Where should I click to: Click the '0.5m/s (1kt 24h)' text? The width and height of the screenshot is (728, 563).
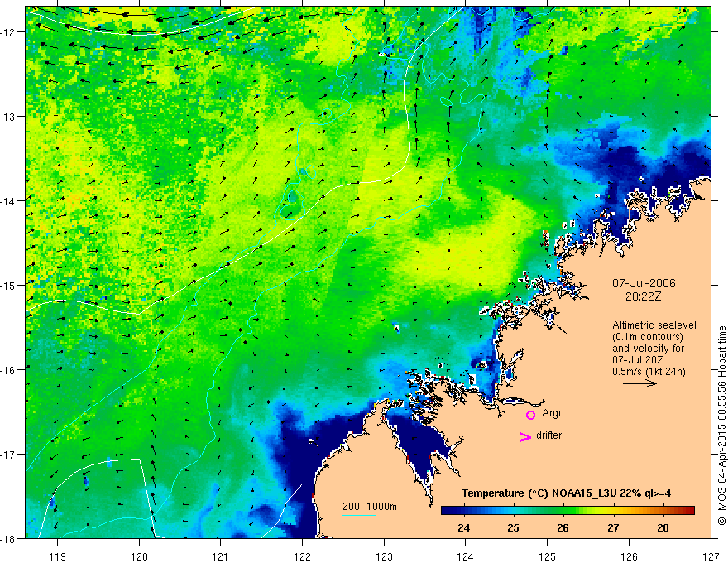pos(649,372)
